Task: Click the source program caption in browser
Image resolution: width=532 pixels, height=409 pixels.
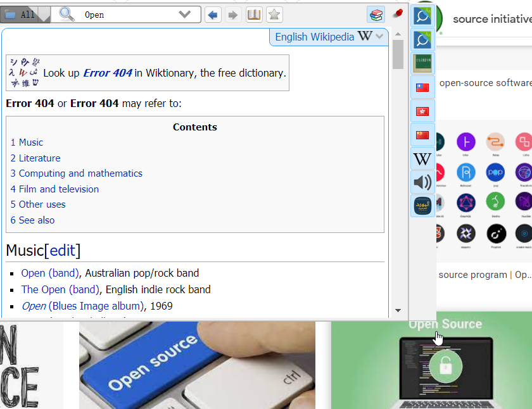Action: (484, 275)
